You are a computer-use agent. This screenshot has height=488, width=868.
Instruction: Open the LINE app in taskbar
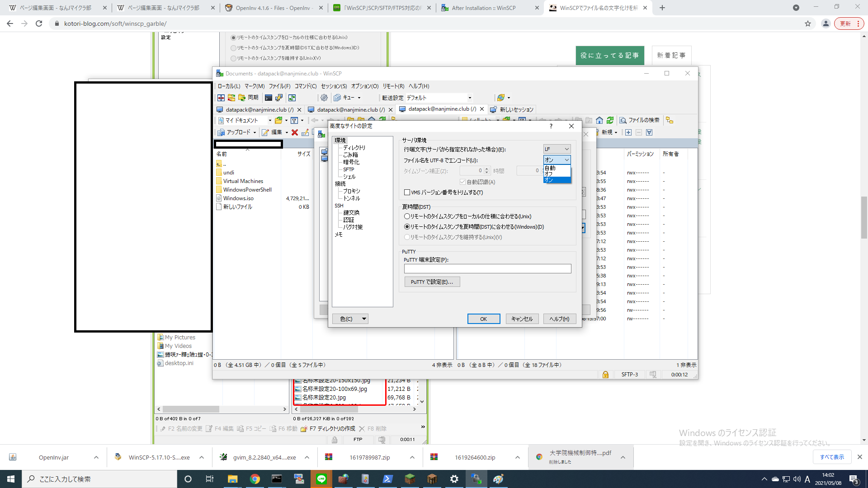point(321,479)
